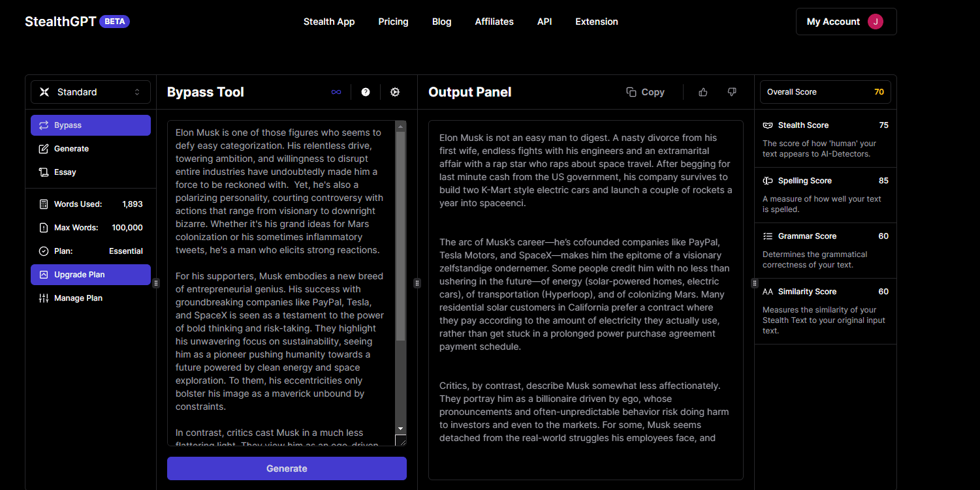Click the input text area scrollbar down arrow

click(x=401, y=429)
